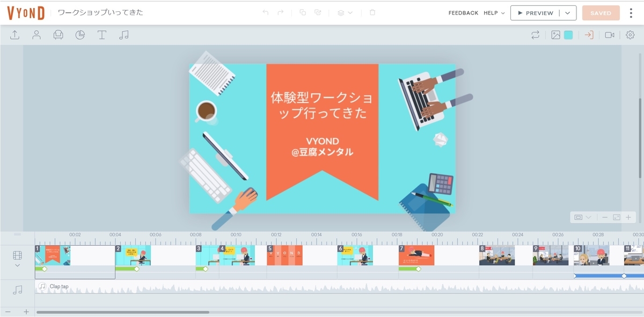Viewport: 644px width, 317px height.
Task: Select the Clap tap audio clip
Action: pyautogui.click(x=339, y=287)
